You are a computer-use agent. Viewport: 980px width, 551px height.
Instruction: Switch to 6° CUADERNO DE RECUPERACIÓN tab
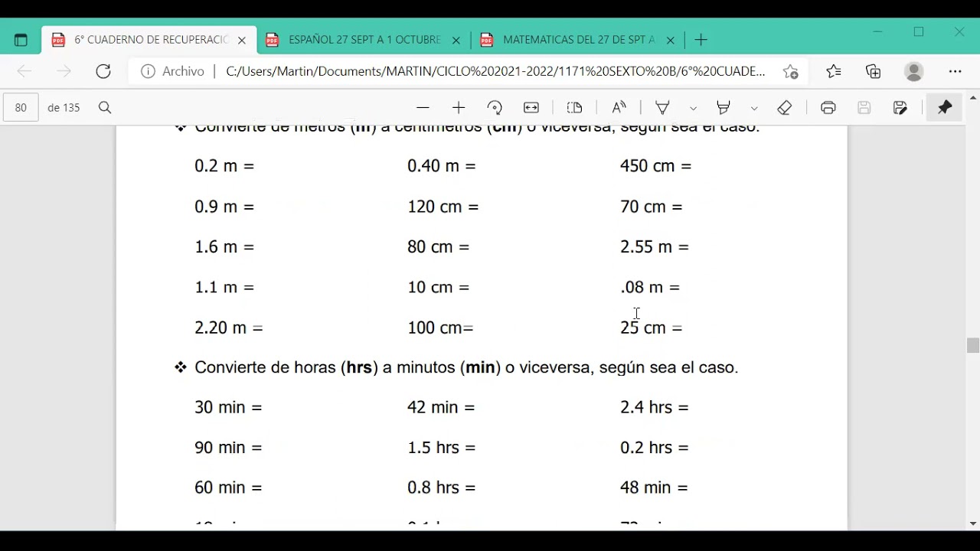click(149, 40)
